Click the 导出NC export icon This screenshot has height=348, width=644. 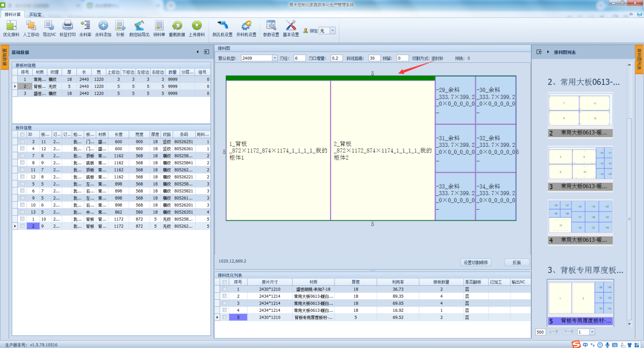coord(49,29)
